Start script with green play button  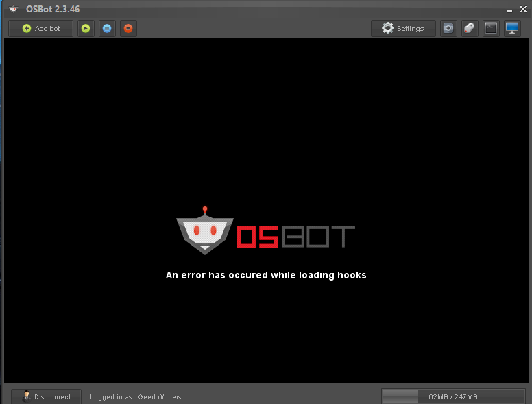tap(86, 29)
